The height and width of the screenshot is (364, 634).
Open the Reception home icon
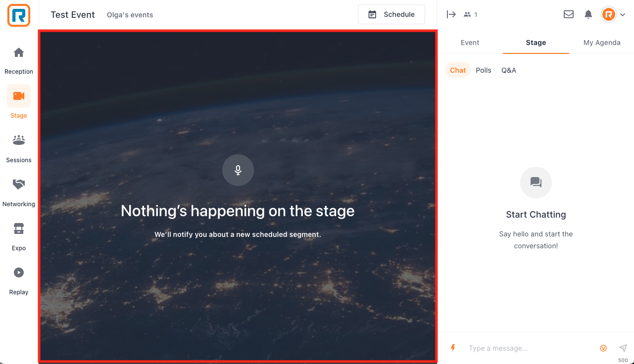tap(19, 52)
